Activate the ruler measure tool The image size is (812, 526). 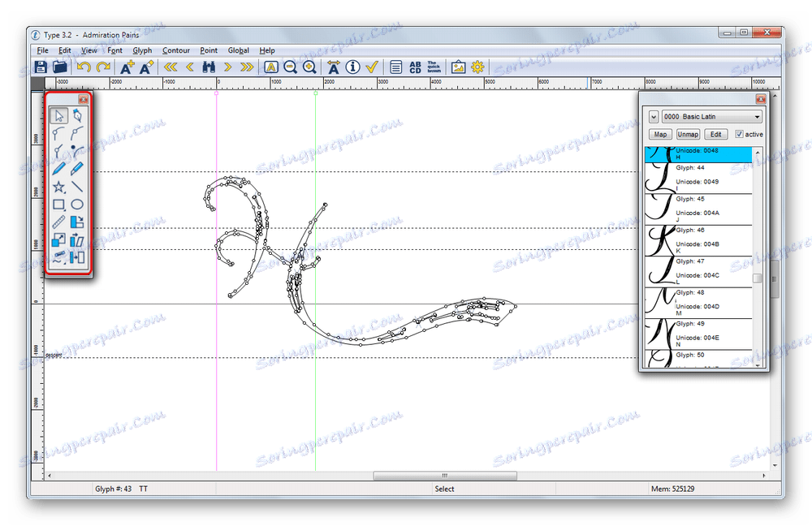59,222
